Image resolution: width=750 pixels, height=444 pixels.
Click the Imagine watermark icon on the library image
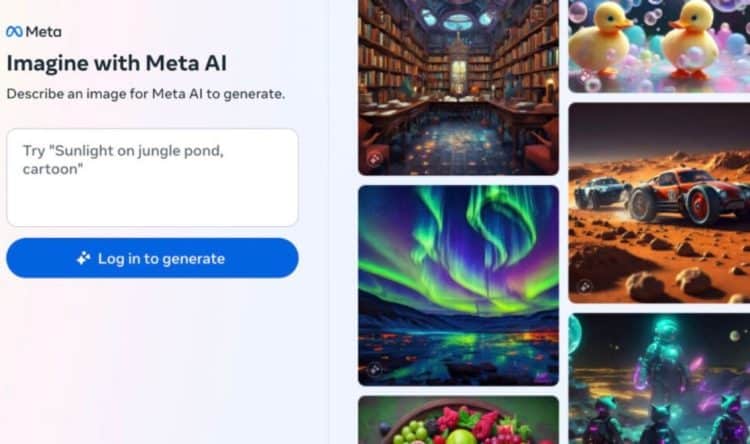point(375,159)
